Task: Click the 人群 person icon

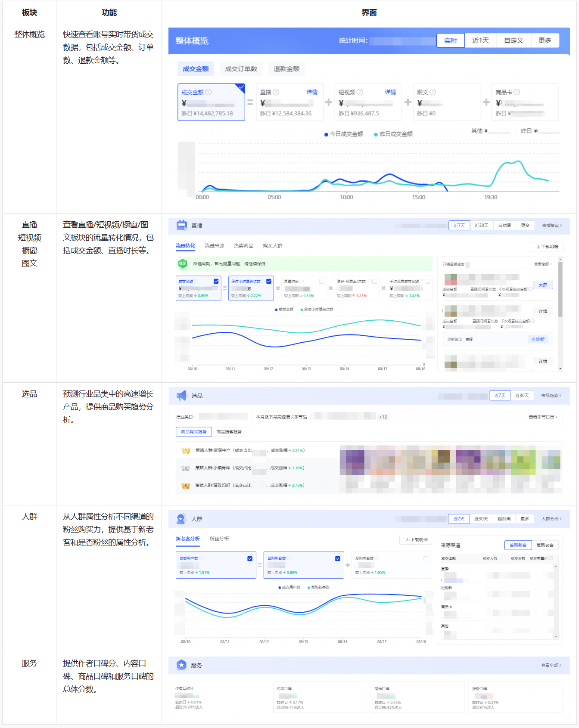Action: [x=181, y=519]
